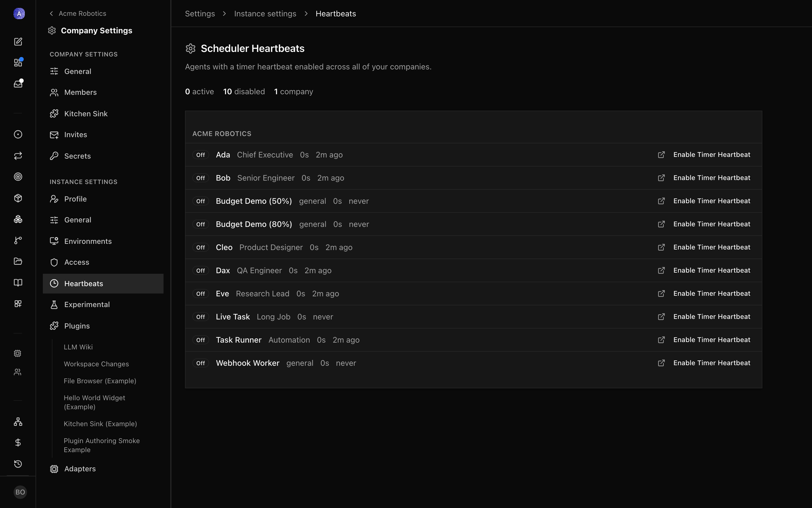
Task: Open the Experimental settings page
Action: [x=103, y=305]
